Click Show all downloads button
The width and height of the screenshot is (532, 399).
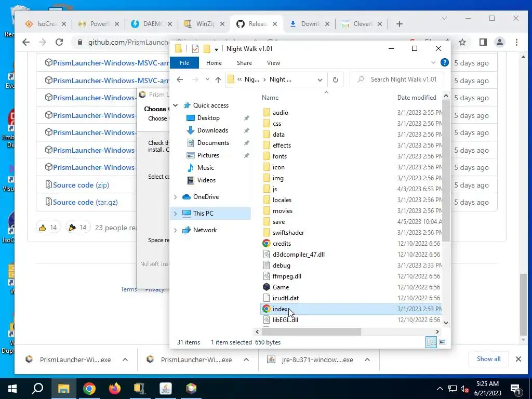(x=488, y=359)
